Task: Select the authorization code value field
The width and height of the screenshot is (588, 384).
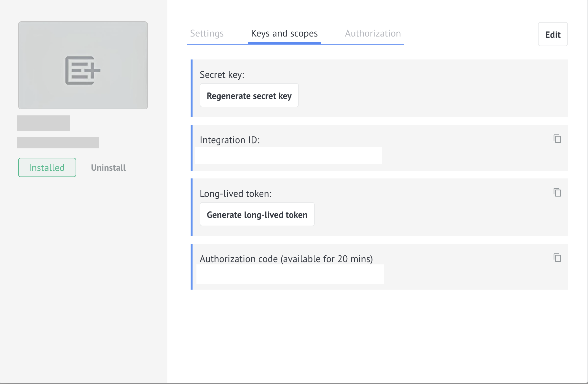Action: (290, 274)
